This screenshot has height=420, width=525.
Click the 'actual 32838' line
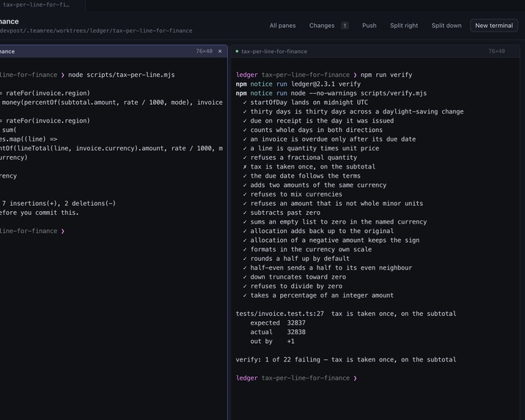tap(278, 332)
